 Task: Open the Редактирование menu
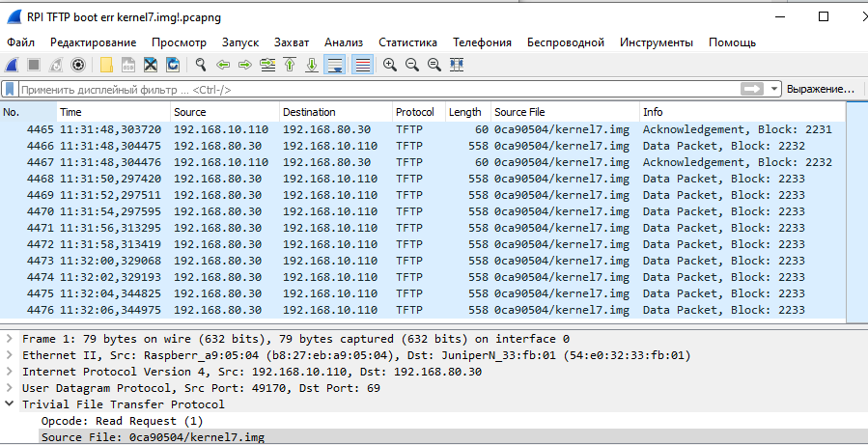tap(93, 42)
